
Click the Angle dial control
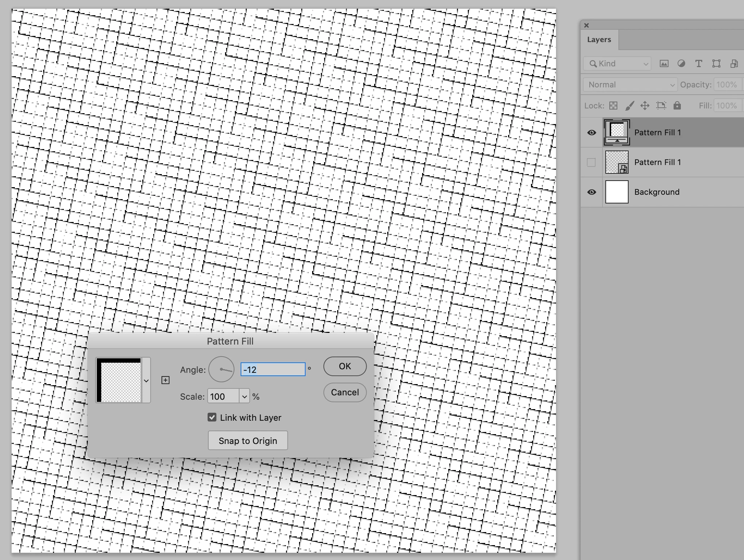[x=221, y=370]
